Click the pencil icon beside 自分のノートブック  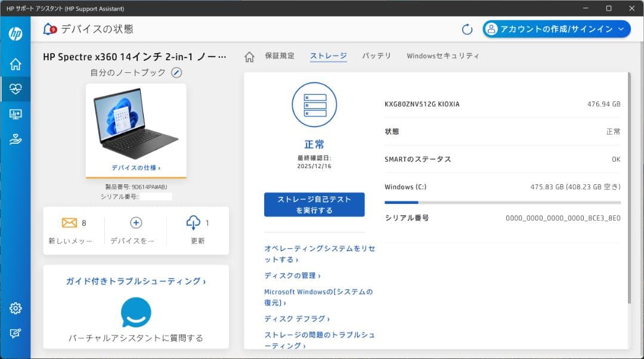[177, 72]
